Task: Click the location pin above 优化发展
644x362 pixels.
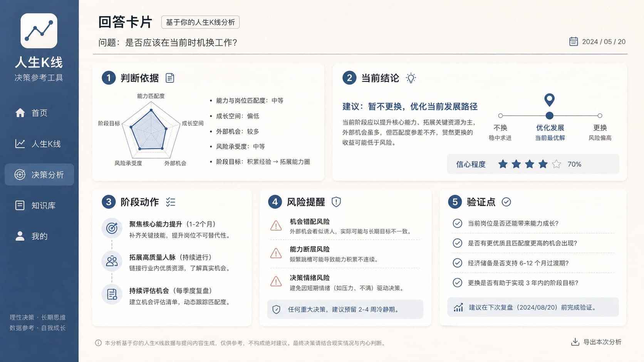Action: [550, 100]
